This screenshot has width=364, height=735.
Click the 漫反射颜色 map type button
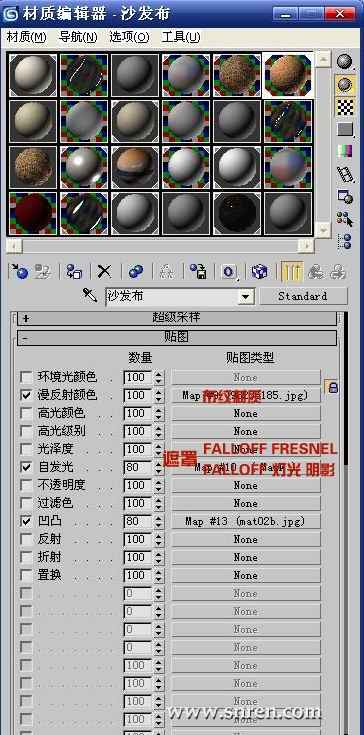coord(246,395)
